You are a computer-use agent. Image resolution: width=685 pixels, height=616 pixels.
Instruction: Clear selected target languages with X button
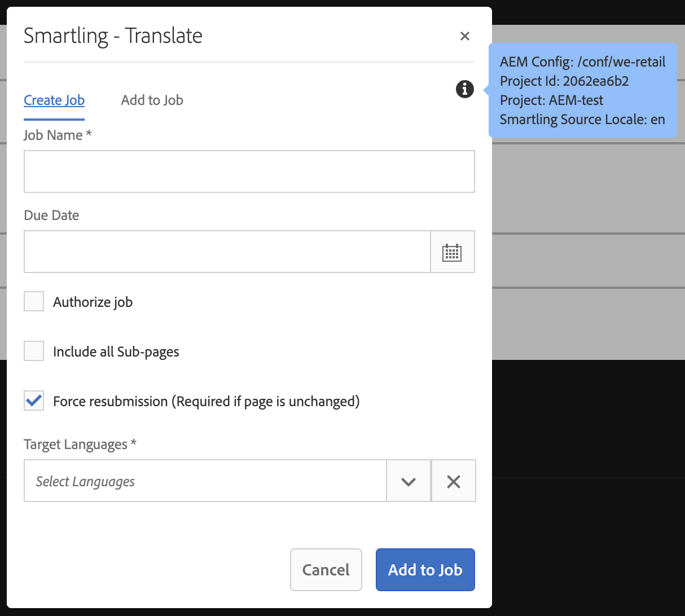pos(454,481)
